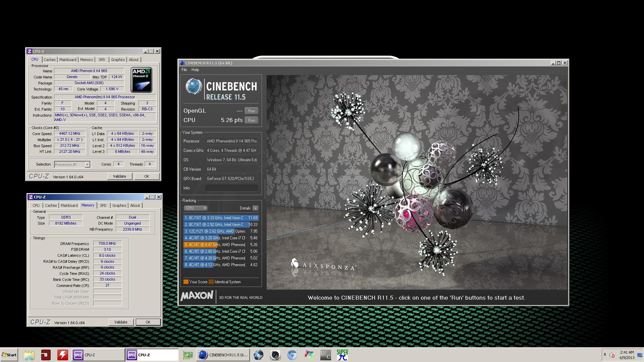Run the CPU benchmark
The width and height of the screenshot is (644, 362).
(x=252, y=120)
